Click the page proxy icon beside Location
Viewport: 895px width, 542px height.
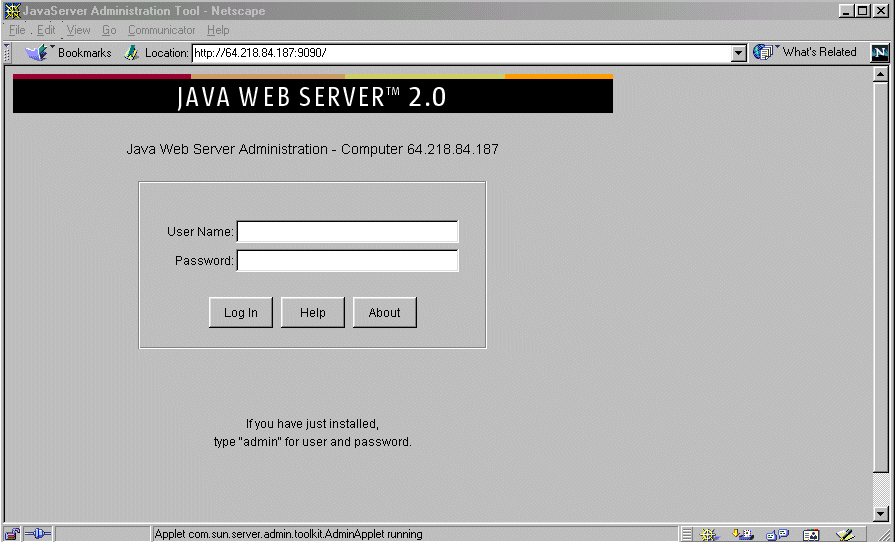(x=132, y=53)
